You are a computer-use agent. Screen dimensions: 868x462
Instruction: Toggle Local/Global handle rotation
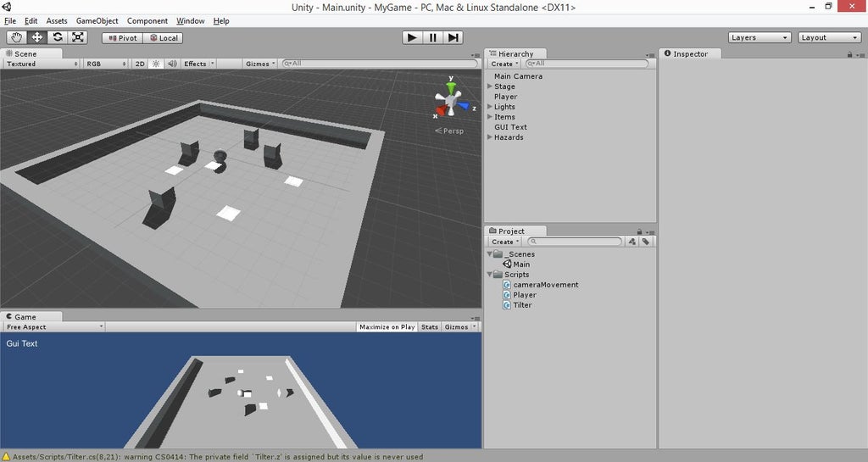(164, 38)
